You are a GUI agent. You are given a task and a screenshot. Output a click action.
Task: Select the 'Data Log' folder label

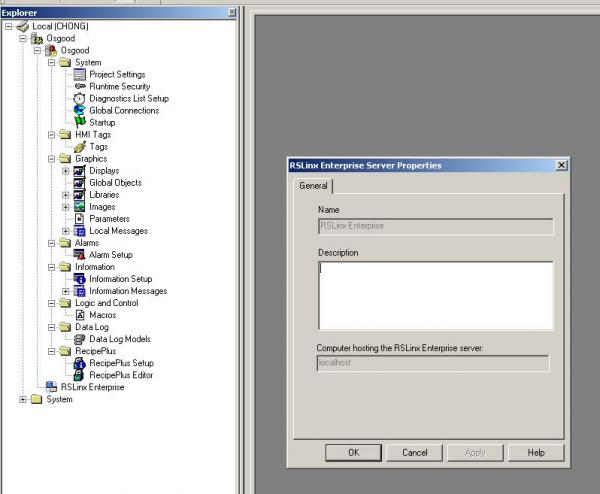[92, 327]
